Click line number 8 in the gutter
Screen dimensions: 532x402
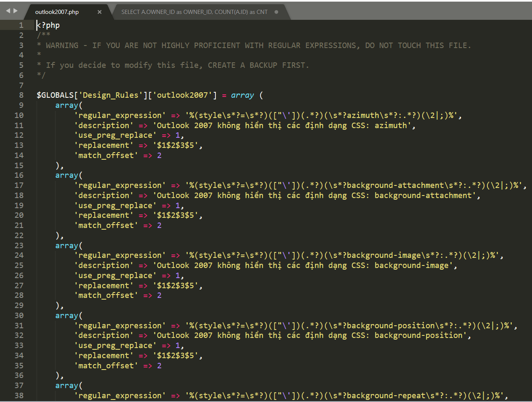point(21,95)
